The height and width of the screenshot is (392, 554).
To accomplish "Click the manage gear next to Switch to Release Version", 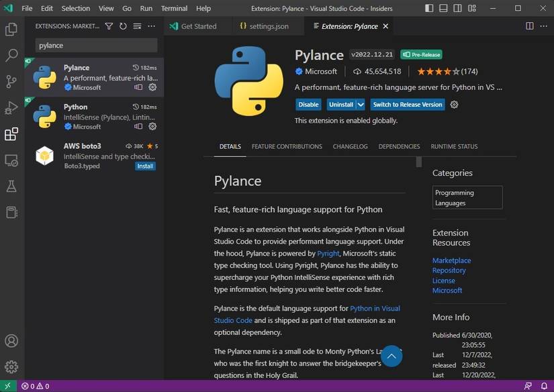I will [455, 105].
